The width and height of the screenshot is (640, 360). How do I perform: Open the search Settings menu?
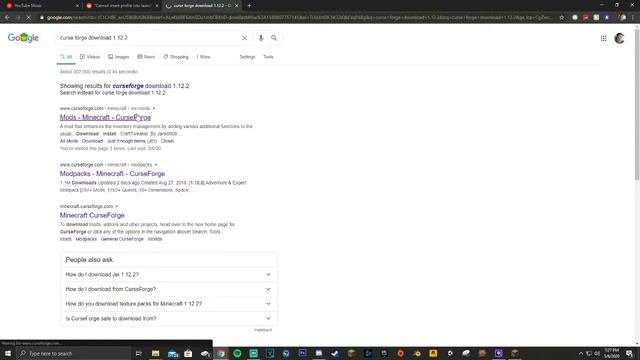[247, 57]
